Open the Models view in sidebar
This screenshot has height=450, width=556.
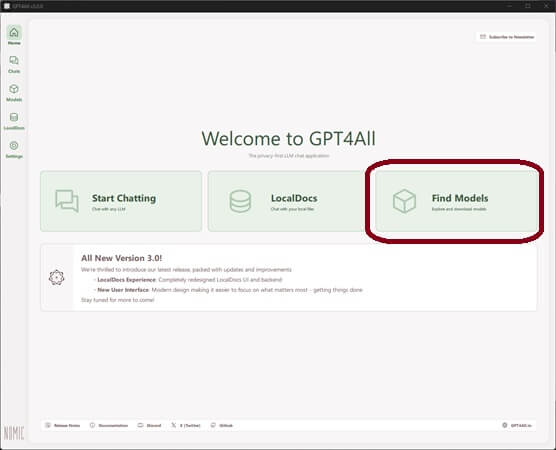click(14, 93)
